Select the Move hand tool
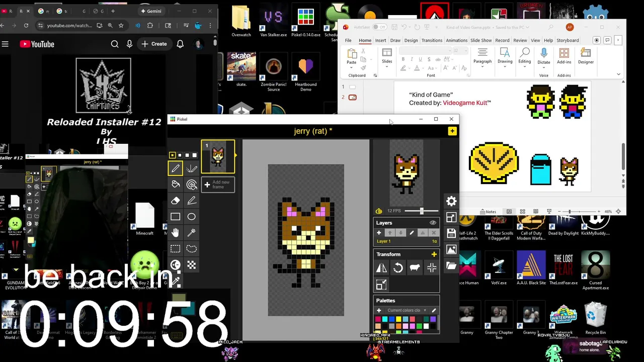Image resolution: width=644 pixels, height=362 pixels. 175,232
